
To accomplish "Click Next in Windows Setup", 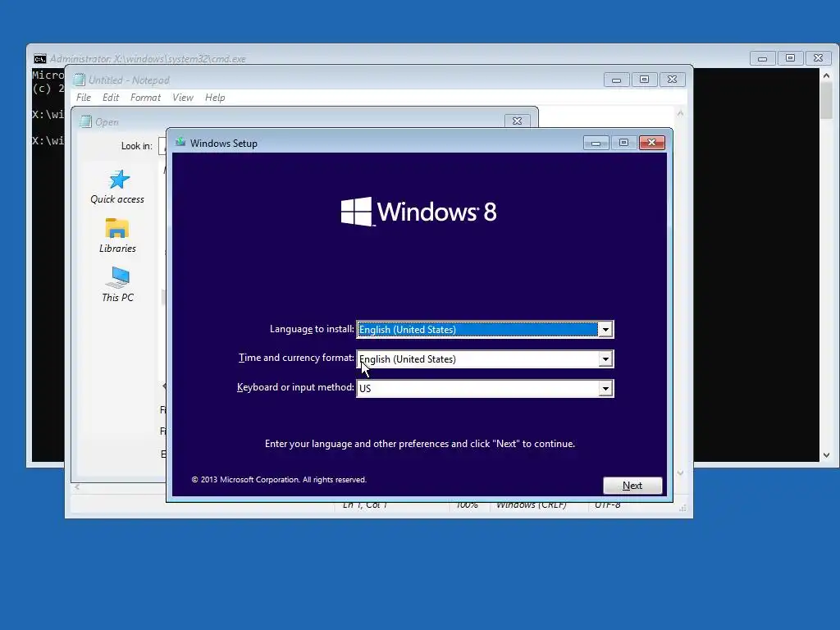I will click(x=632, y=486).
